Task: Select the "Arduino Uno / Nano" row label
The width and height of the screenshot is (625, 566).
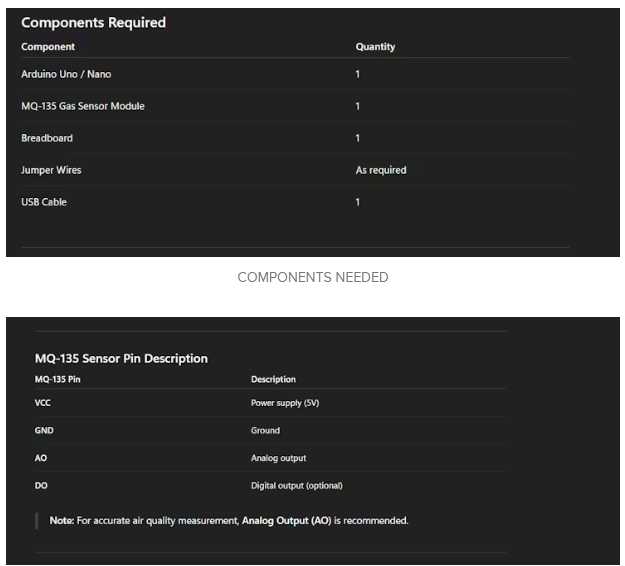Action: (66, 74)
